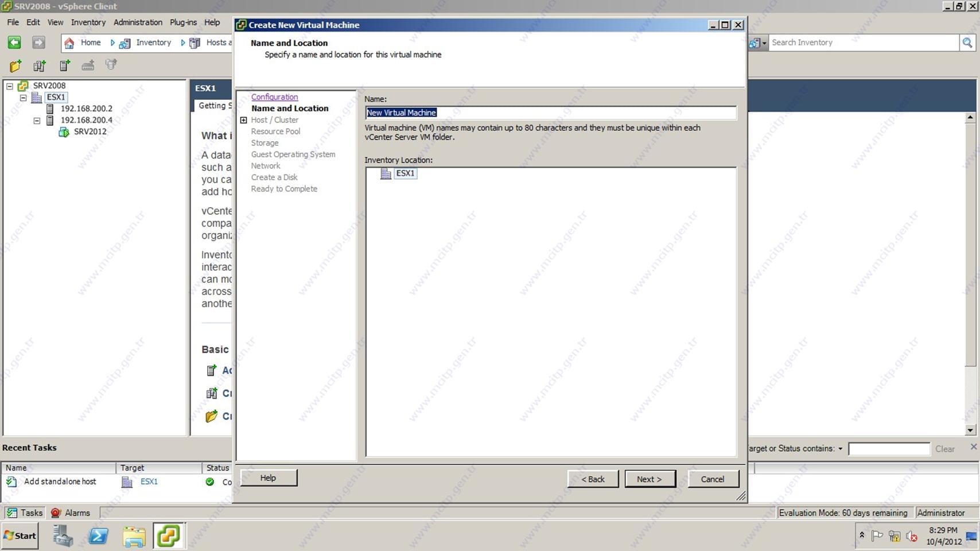This screenshot has height=551, width=980.
Task: Click the virtual machine Name input field
Action: click(x=551, y=112)
